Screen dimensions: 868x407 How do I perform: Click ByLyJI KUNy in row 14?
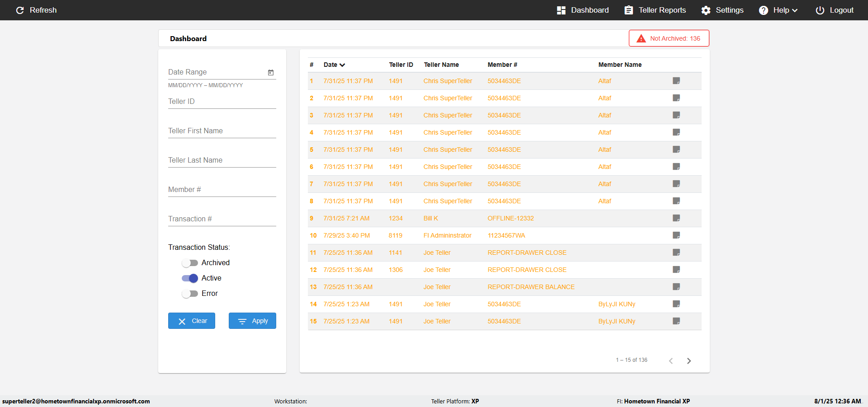617,304
